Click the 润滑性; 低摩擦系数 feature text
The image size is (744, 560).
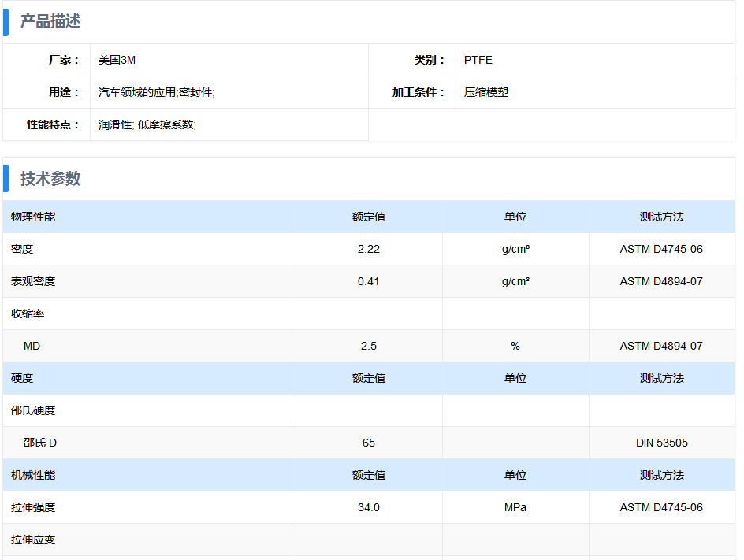[147, 124]
